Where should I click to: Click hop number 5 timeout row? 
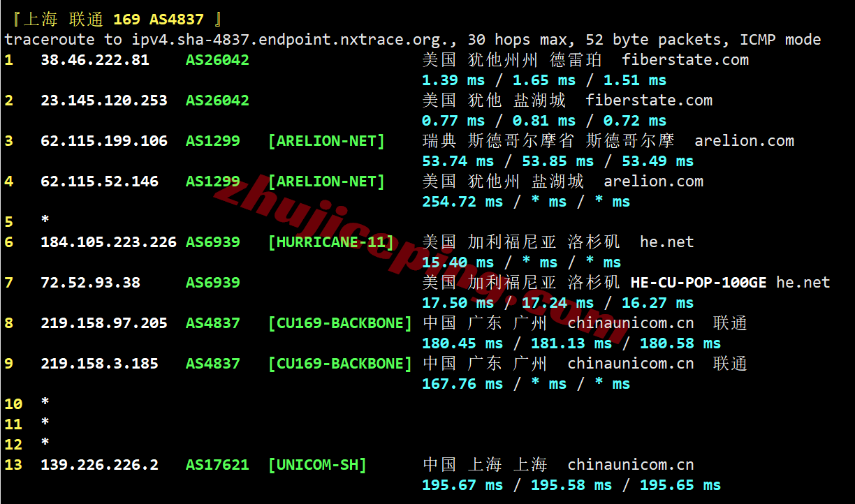pos(27,222)
